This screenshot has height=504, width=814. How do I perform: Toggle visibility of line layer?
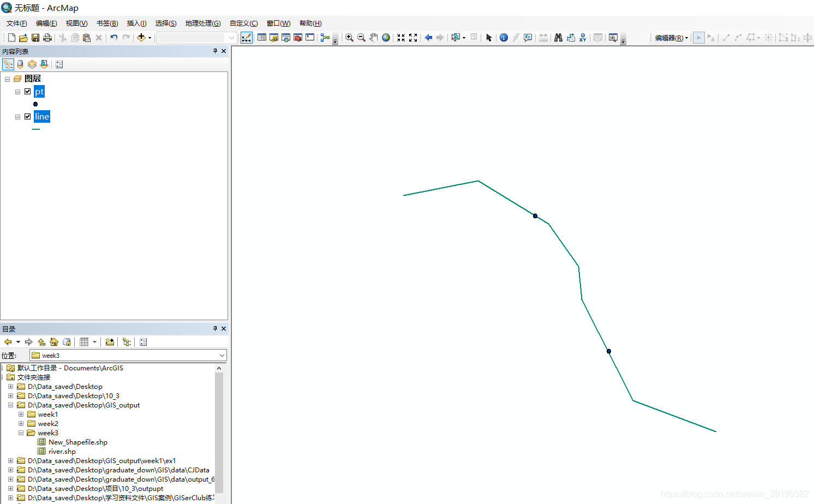coord(28,117)
